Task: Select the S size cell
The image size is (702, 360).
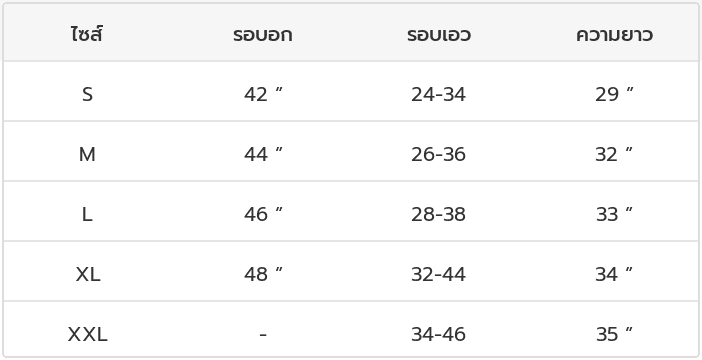Action: coord(87,94)
